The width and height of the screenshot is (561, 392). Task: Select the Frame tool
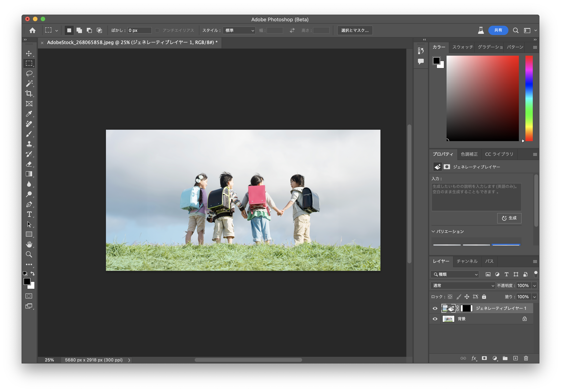click(29, 104)
